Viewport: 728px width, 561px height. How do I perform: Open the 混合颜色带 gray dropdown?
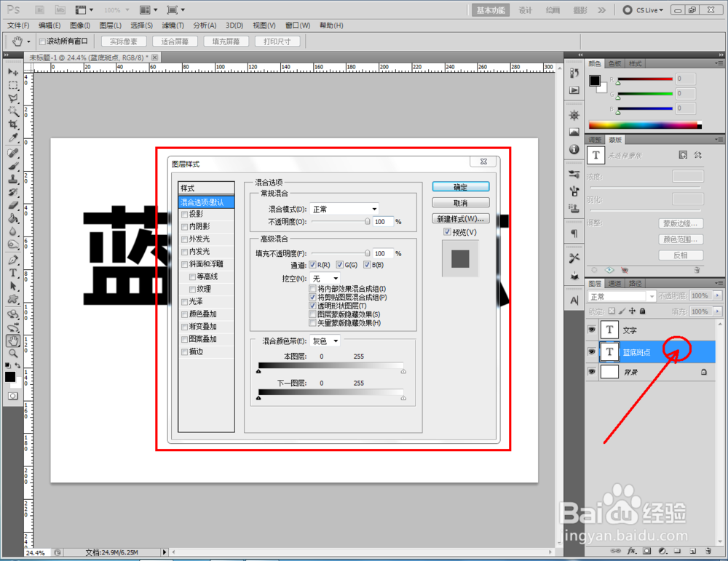click(325, 341)
